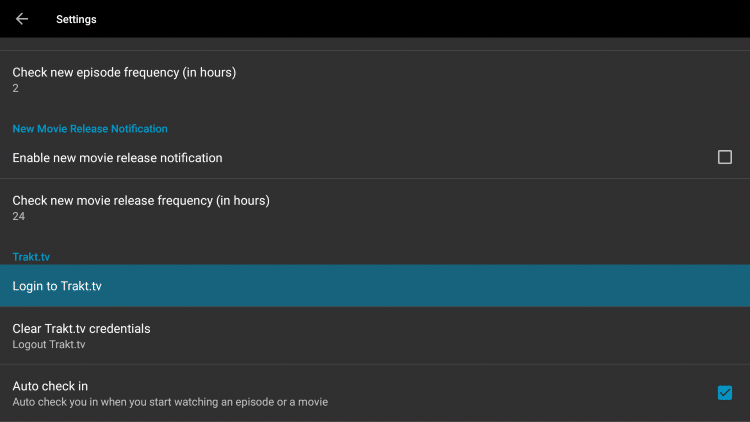
Task: Select Enable new movie release notification label
Action: tap(117, 158)
